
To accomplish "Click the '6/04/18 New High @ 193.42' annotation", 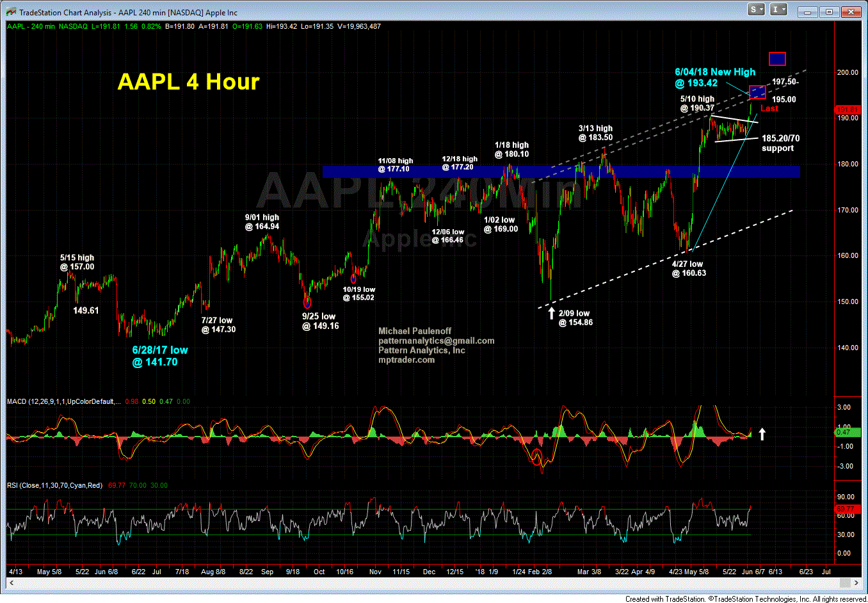I will click(714, 77).
